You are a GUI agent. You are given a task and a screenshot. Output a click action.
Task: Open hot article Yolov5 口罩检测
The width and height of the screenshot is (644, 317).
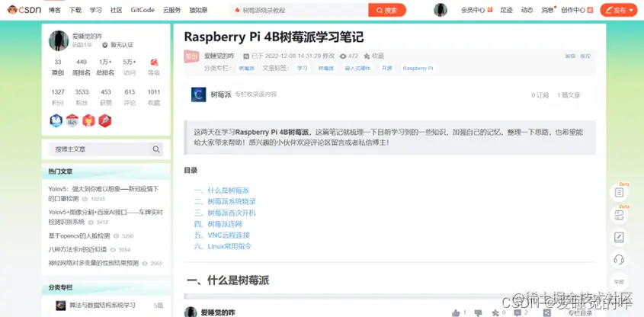pos(104,194)
